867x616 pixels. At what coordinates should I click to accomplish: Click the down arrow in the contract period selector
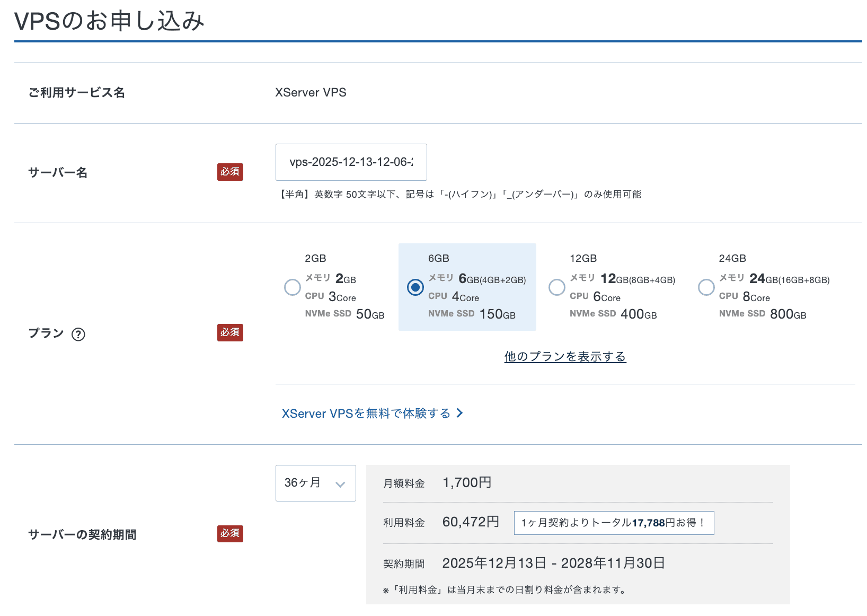pyautogui.click(x=340, y=484)
